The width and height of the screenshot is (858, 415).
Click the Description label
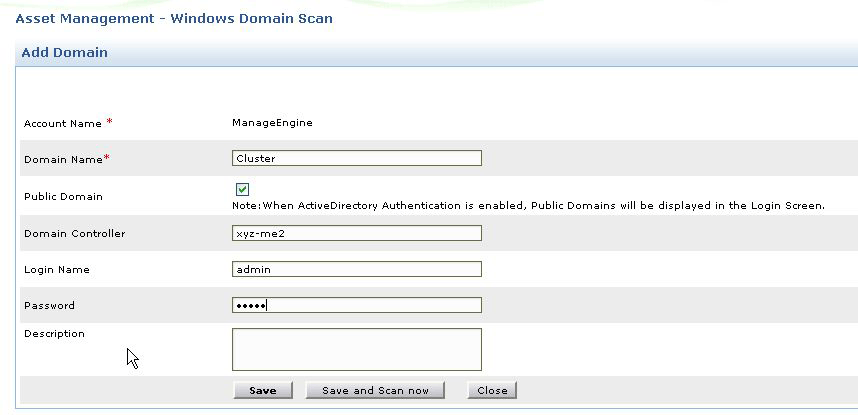[x=54, y=334]
